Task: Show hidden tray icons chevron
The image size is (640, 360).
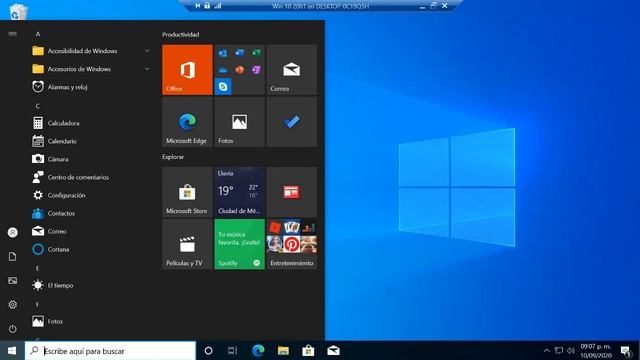Action: click(547, 351)
